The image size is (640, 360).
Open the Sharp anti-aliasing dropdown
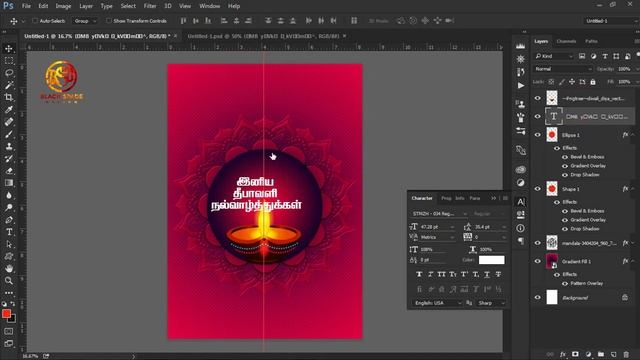click(491, 303)
